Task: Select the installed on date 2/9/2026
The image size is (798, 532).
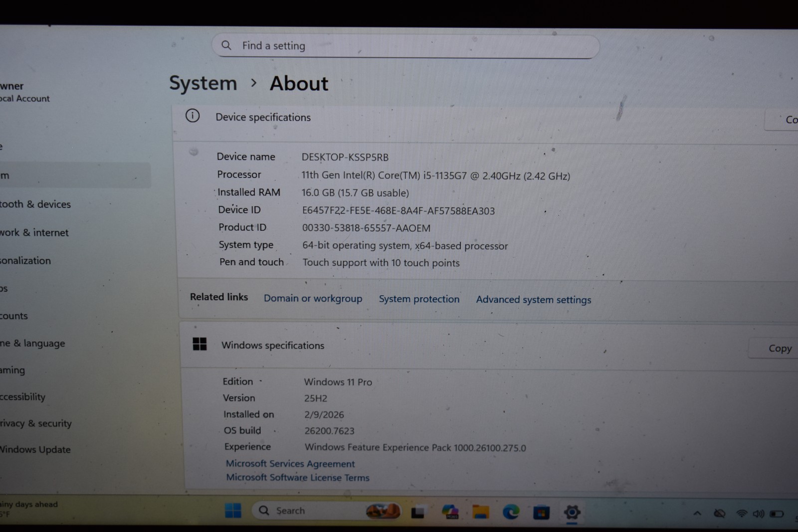Action: [x=324, y=415]
